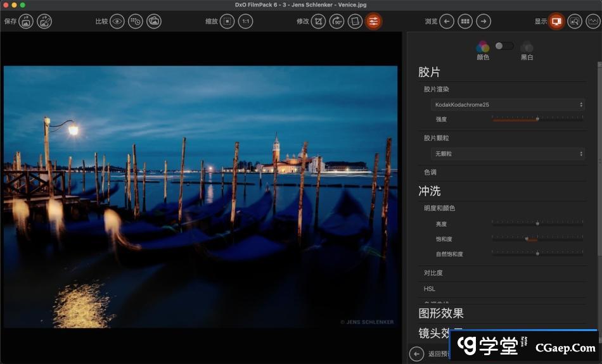The height and width of the screenshot is (364, 602).
Task: Go to previous image arrow
Action: pos(447,21)
